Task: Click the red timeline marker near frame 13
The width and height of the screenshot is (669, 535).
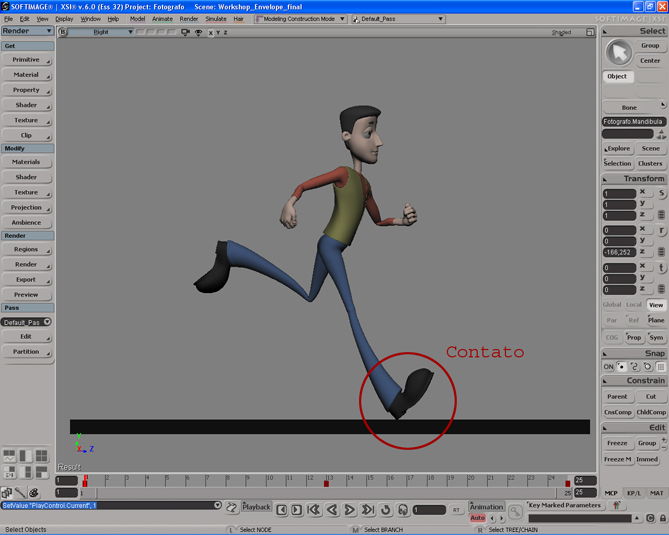Action: (326, 484)
